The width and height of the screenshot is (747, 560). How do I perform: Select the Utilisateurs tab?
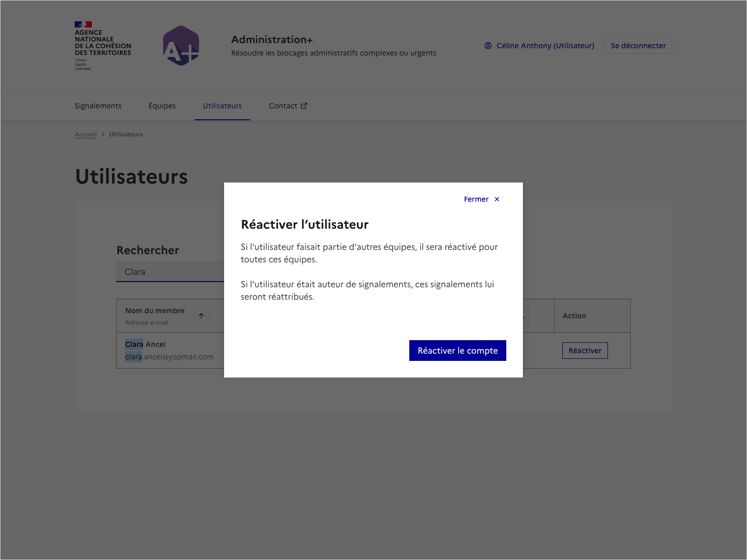point(222,106)
